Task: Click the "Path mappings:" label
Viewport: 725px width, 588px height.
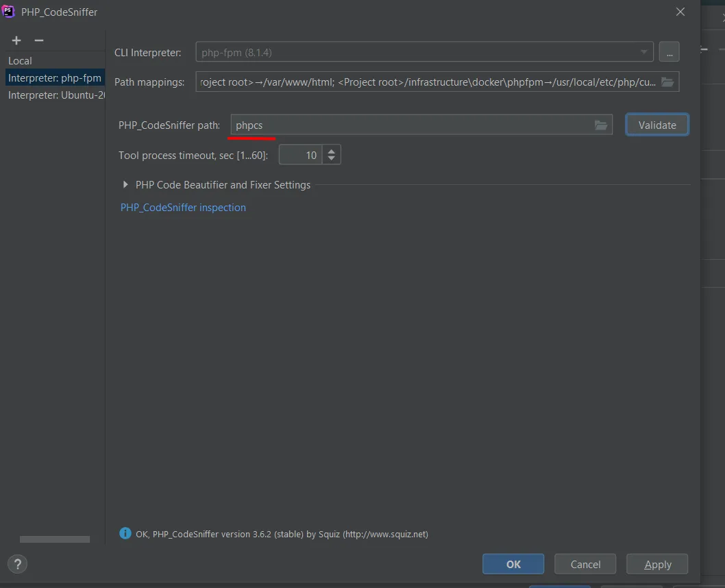Action: pos(149,82)
